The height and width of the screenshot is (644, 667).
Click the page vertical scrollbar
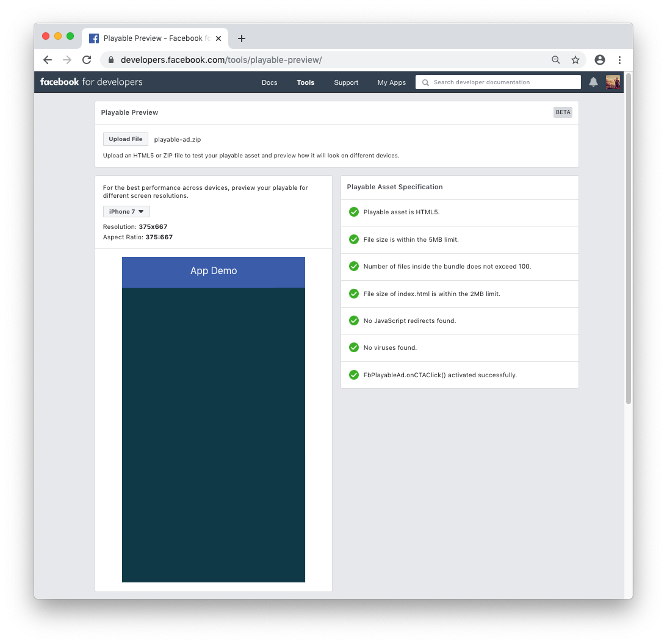tap(629, 238)
